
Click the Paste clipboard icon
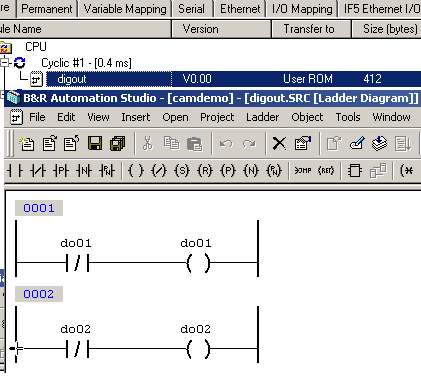click(x=194, y=144)
